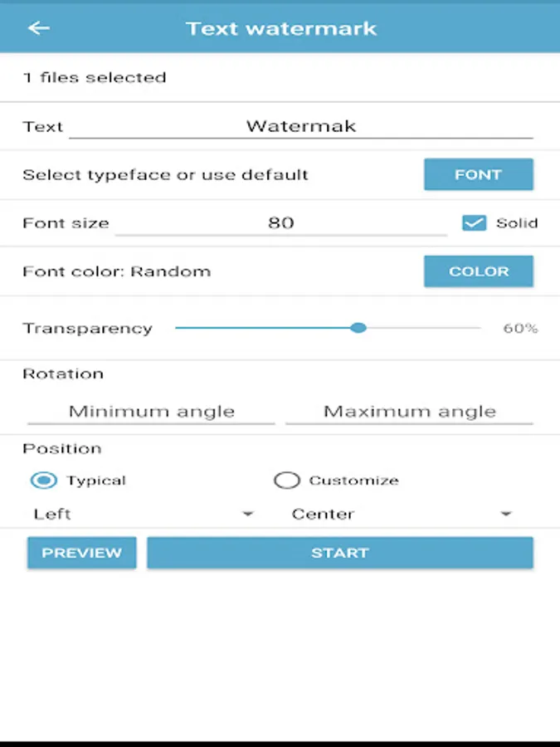Click the Transparency slider handle
The height and width of the screenshot is (747, 560).
click(358, 328)
